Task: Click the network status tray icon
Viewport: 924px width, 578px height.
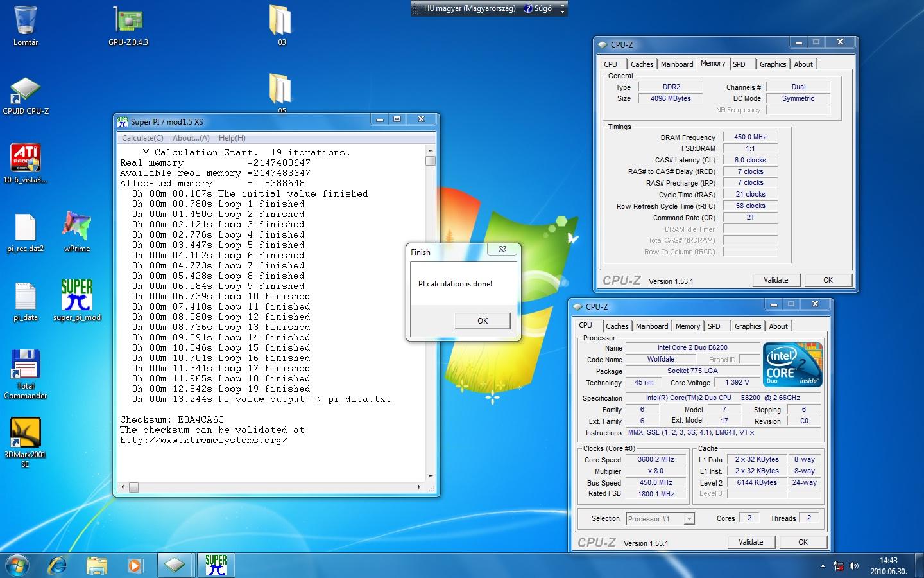Action: (839, 566)
